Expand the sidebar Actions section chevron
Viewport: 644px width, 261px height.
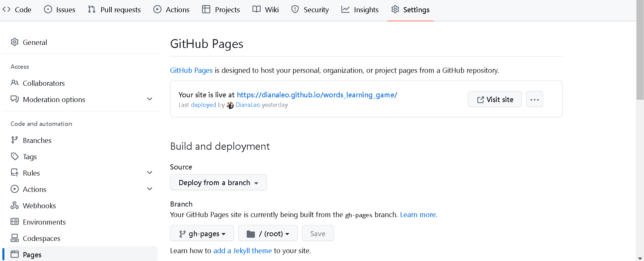(x=150, y=189)
